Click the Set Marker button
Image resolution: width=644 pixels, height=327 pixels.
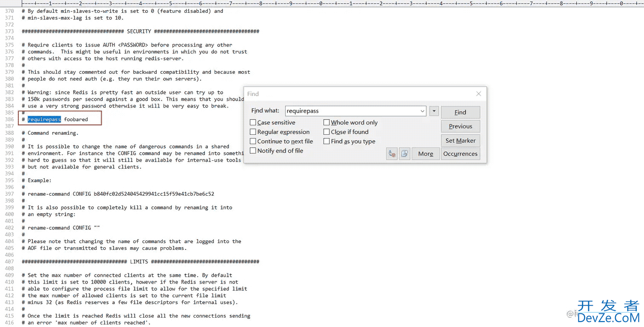point(460,141)
